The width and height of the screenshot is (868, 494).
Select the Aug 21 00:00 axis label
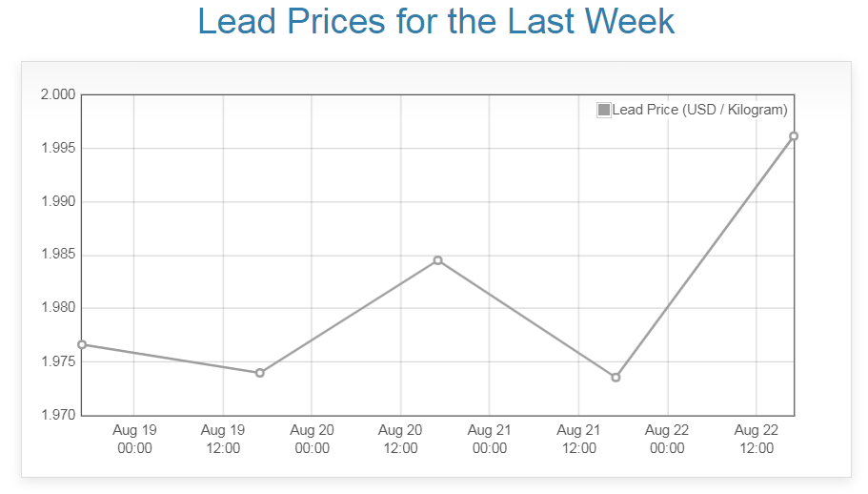coord(490,439)
